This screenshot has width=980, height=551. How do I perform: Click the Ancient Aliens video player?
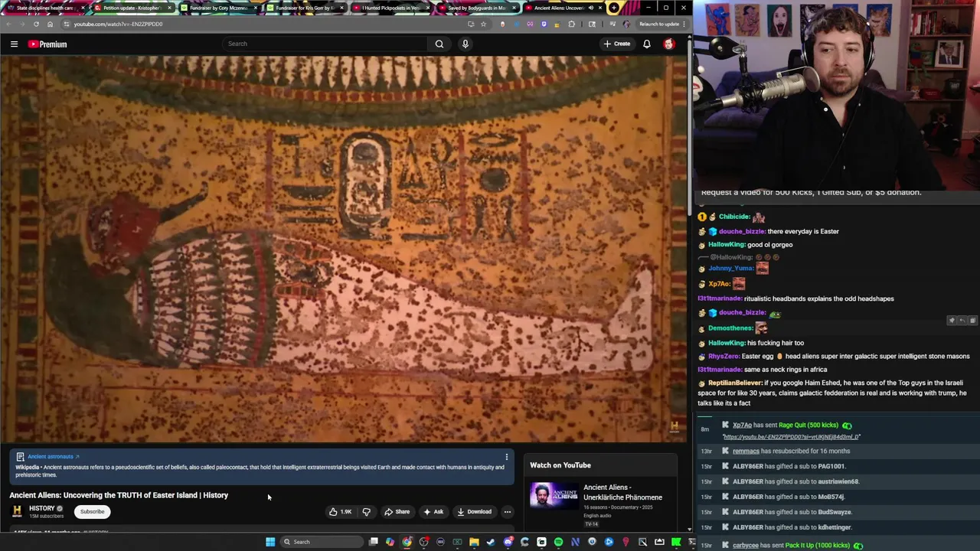point(344,249)
